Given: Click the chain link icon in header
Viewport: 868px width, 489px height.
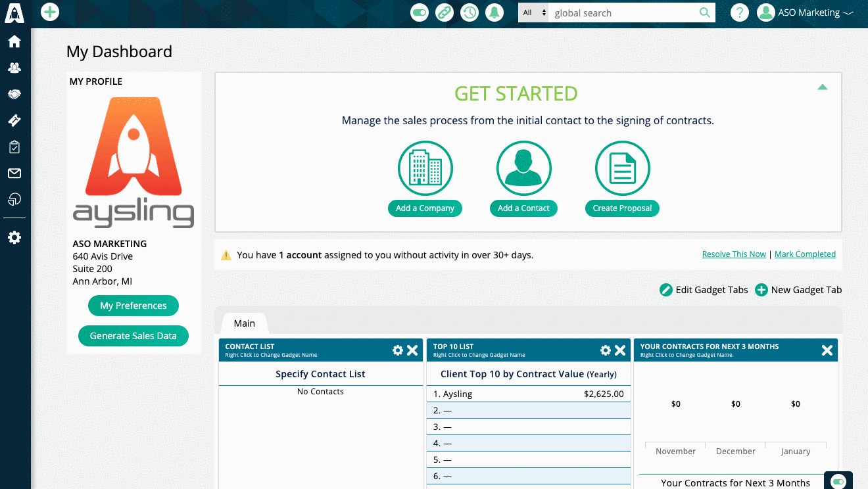Looking at the screenshot, I should (445, 12).
